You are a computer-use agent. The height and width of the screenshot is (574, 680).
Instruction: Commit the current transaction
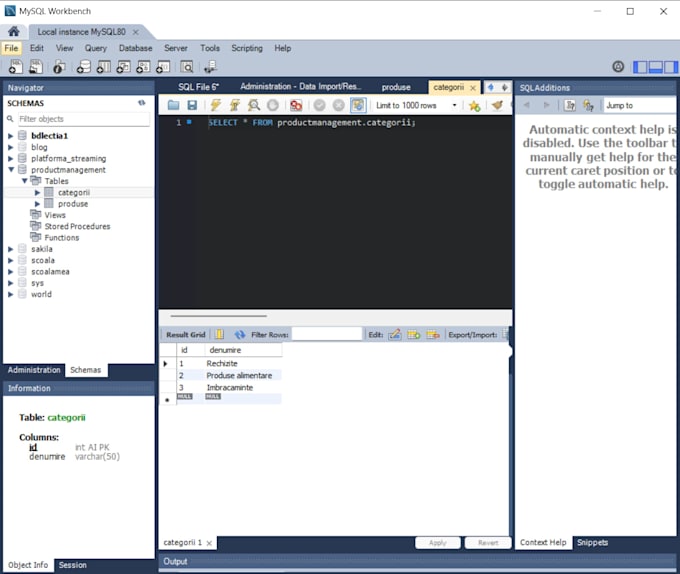coord(320,105)
